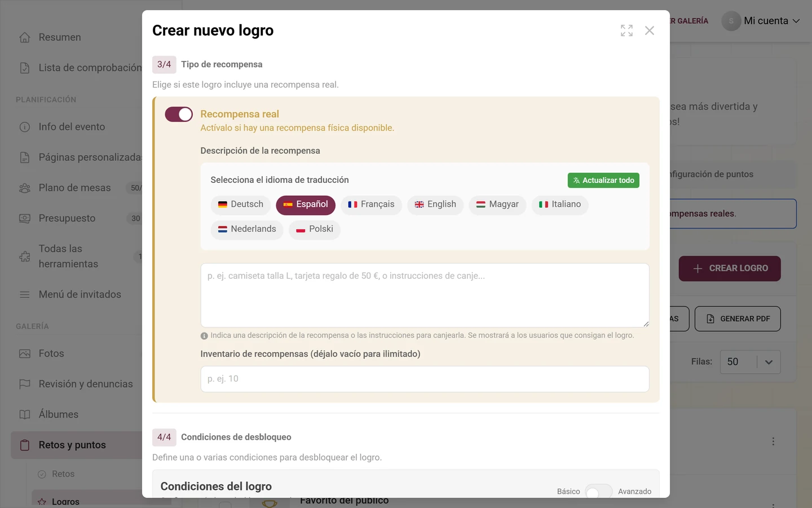Click the reward description text area
This screenshot has height=508, width=812.
[425, 295]
